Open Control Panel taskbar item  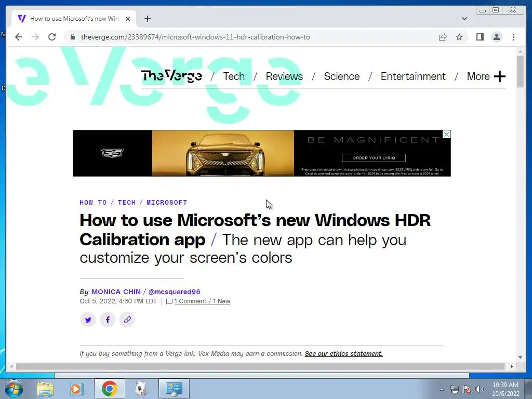point(174,389)
